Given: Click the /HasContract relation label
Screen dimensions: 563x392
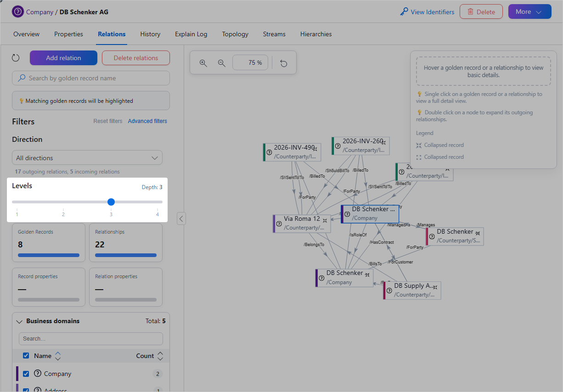Looking at the screenshot, I should click(382, 242).
